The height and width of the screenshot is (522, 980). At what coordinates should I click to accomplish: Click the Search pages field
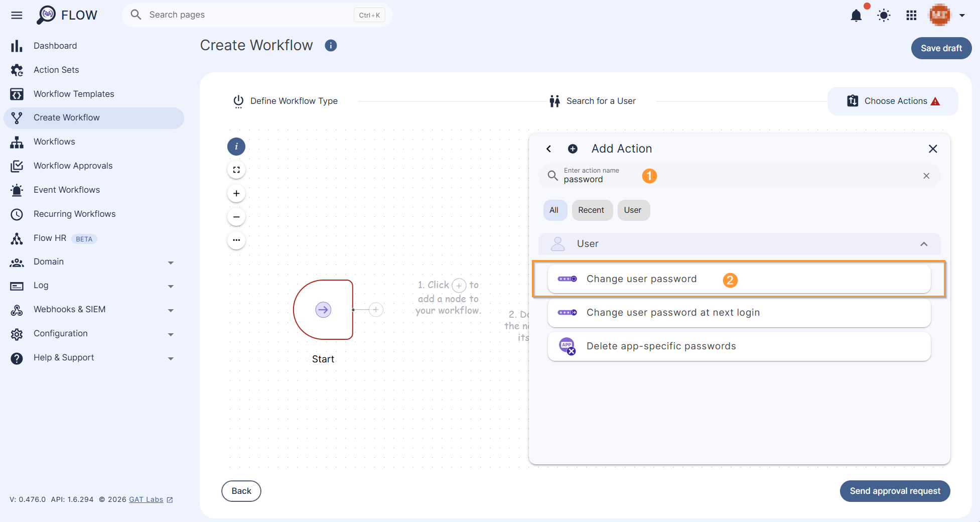pos(257,15)
